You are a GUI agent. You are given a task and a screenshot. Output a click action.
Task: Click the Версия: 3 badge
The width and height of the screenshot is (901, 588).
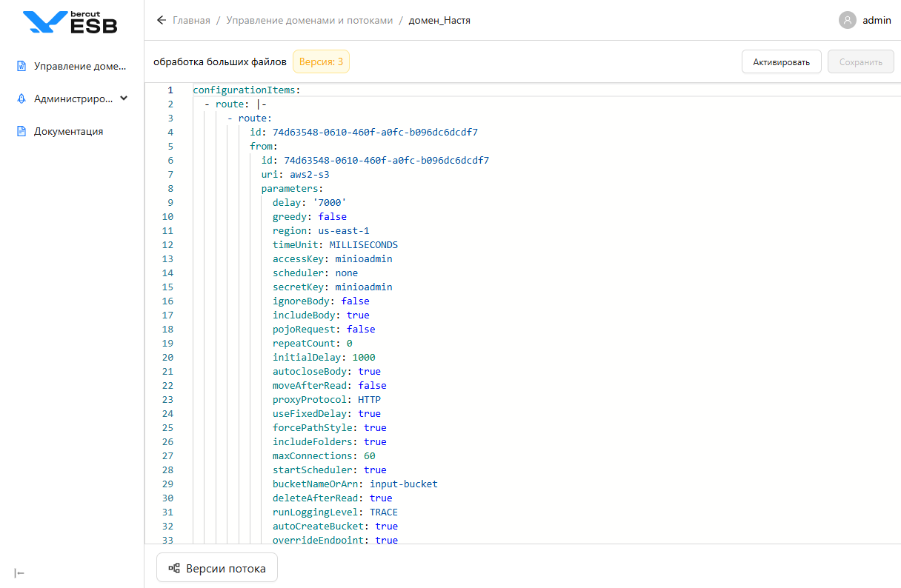coord(321,61)
